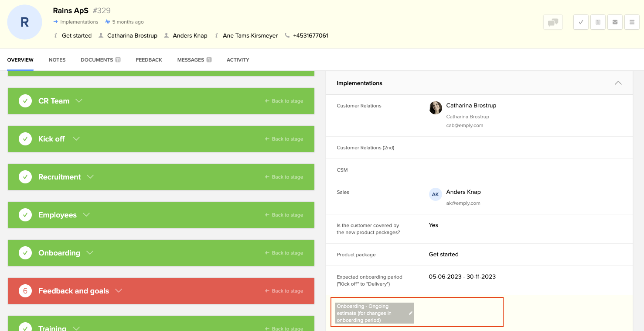Screen dimensions: 644x331
Task: Open the hamburger menu button
Action: click(x=632, y=22)
